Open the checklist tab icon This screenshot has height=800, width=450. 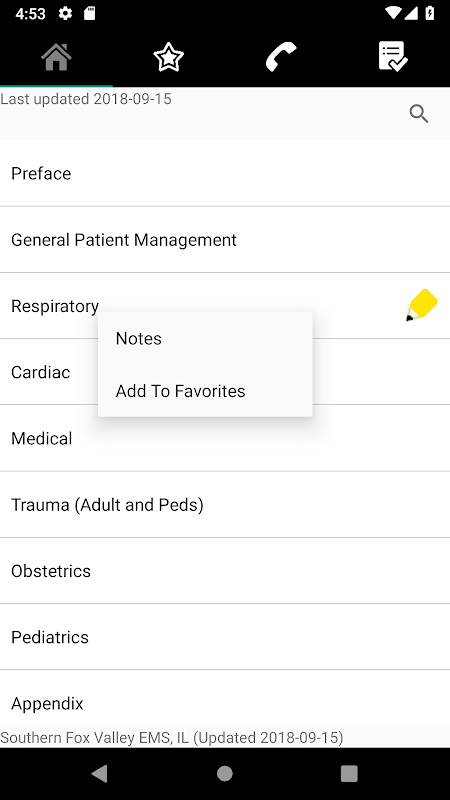(x=393, y=56)
